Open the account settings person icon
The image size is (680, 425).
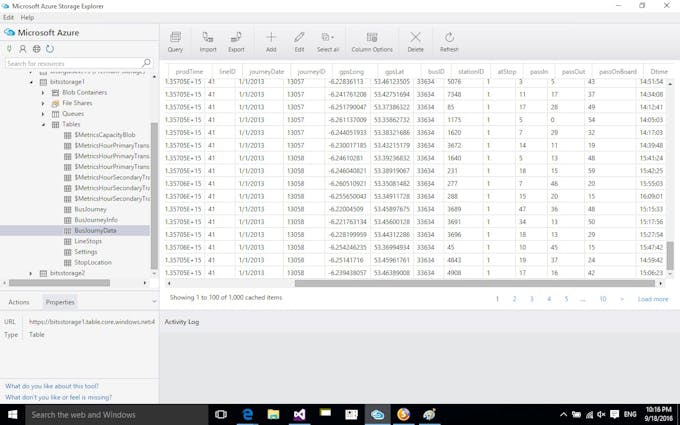(23, 49)
